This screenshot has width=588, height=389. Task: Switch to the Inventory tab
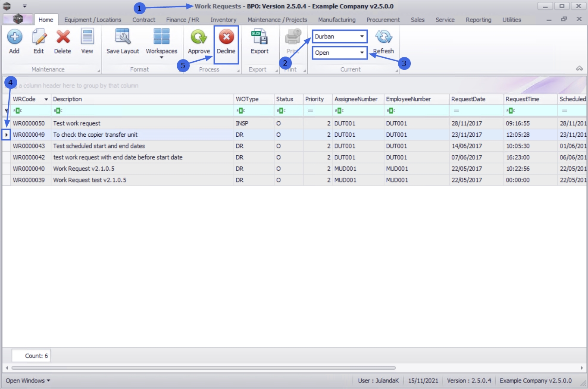click(223, 20)
